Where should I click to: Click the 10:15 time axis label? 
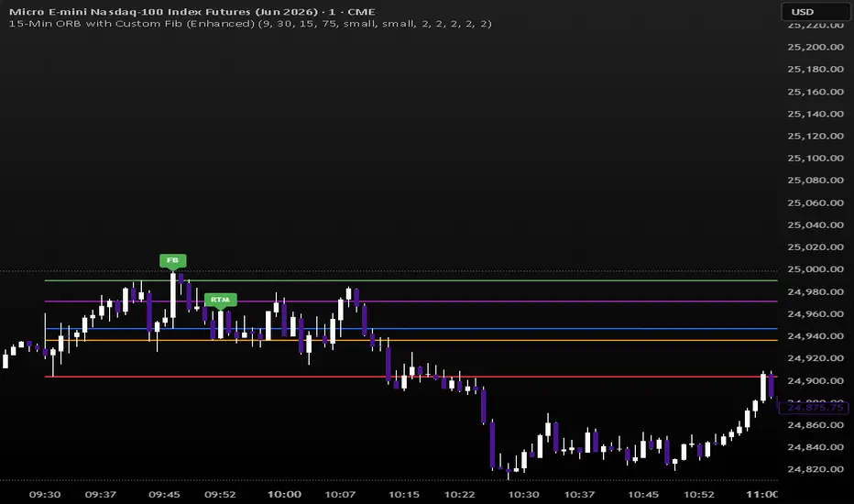[403, 494]
